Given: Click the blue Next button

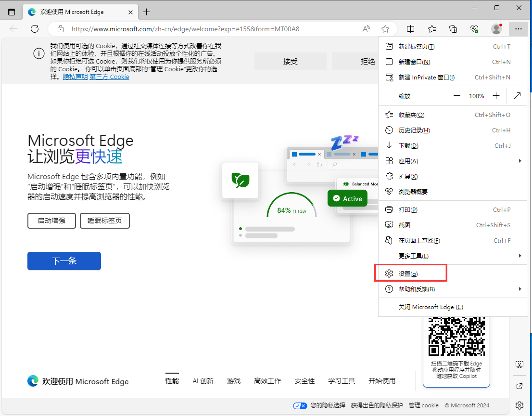Looking at the screenshot, I should coord(64,261).
